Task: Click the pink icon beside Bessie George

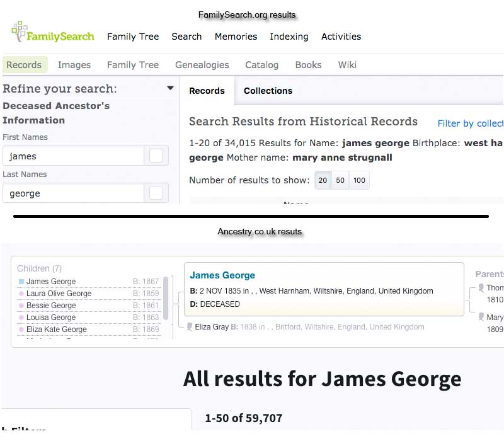Action: [21, 306]
